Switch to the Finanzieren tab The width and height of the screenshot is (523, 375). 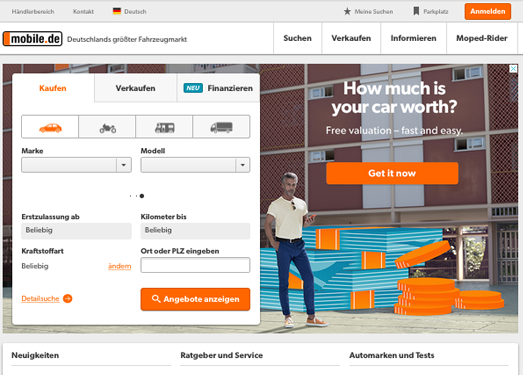pos(218,88)
